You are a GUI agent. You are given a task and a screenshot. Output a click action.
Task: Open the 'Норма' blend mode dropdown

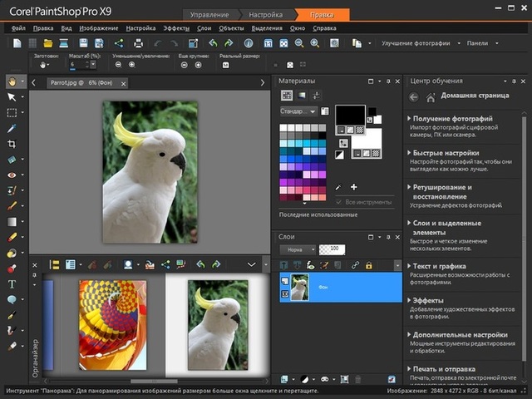pos(298,249)
